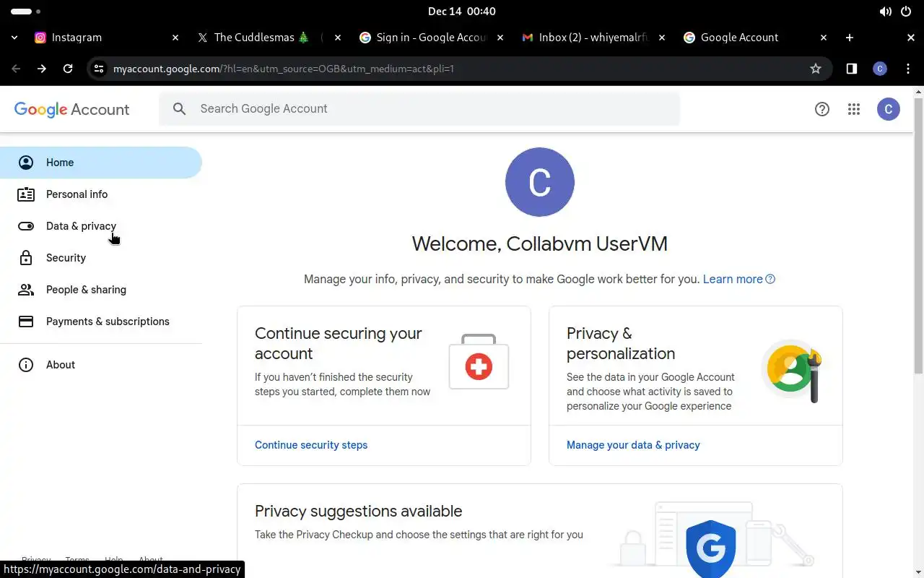Click the search magnifier icon
Screen dimensions: 924x578
click(x=180, y=108)
